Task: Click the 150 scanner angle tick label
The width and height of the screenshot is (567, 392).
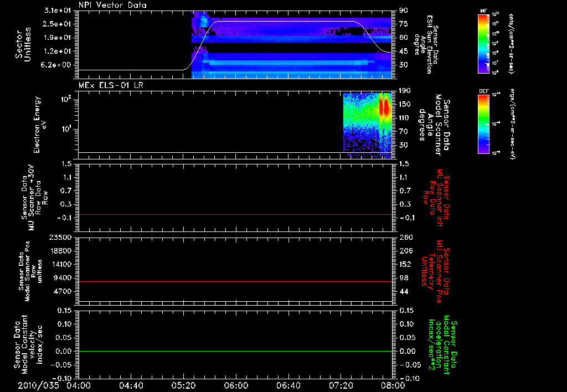Action: coord(406,104)
